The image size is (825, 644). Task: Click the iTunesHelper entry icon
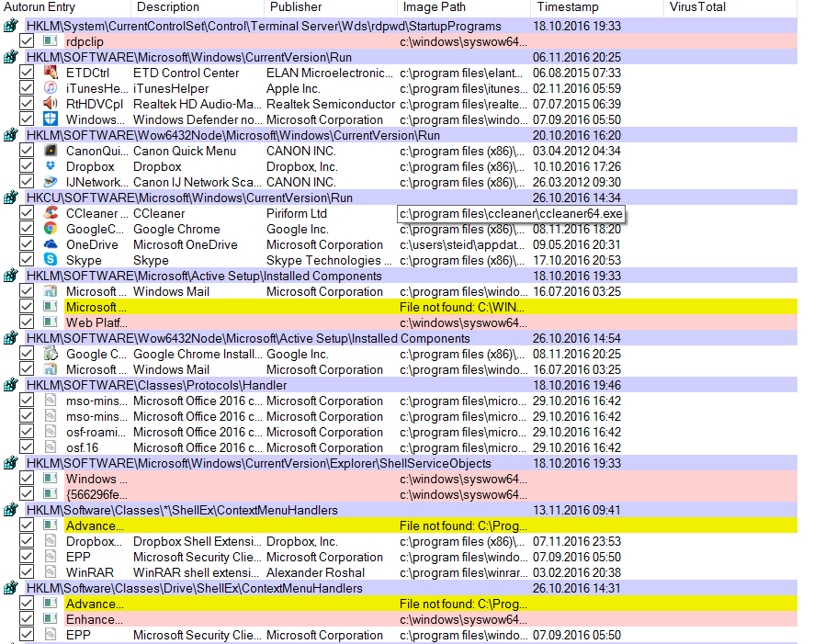point(51,88)
